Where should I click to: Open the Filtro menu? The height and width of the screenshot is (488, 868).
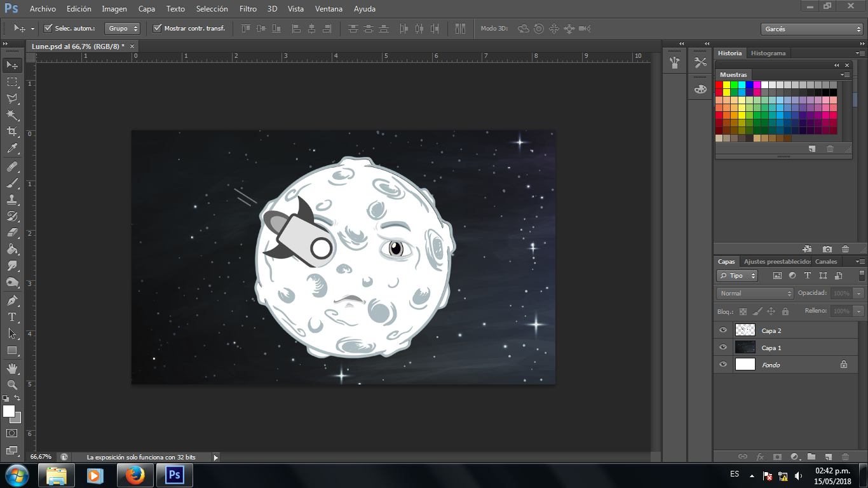[x=248, y=9]
